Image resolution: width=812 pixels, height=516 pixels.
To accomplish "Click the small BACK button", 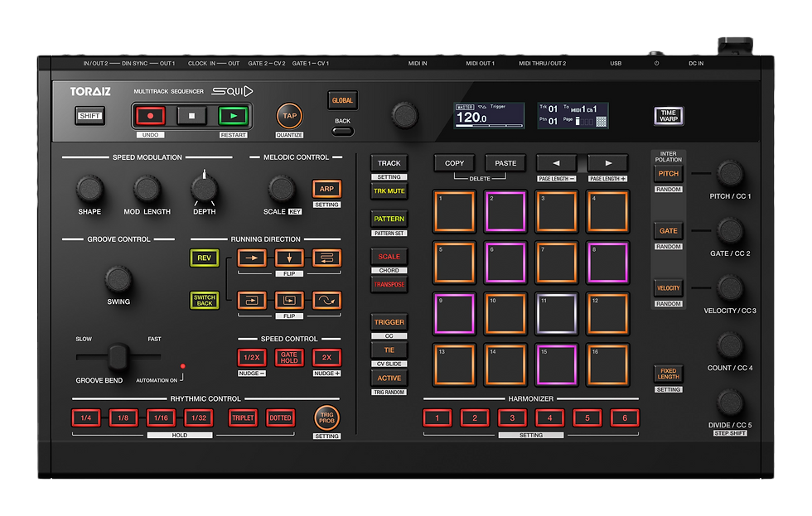I will [x=343, y=131].
